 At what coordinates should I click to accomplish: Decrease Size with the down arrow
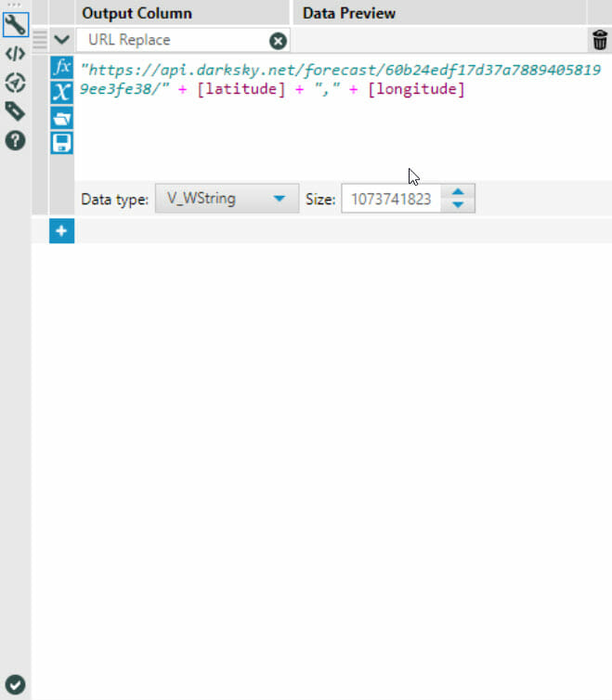(458, 205)
